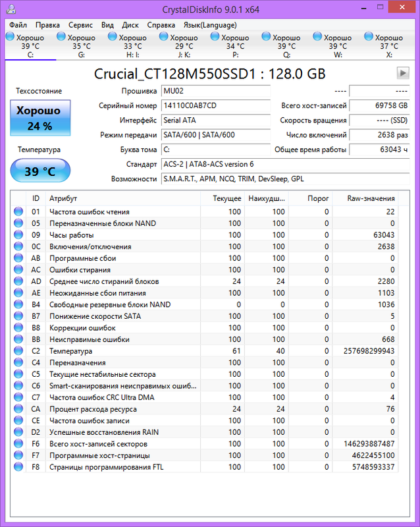
Task: Select disk H: I: status tab
Action: (x=133, y=45)
